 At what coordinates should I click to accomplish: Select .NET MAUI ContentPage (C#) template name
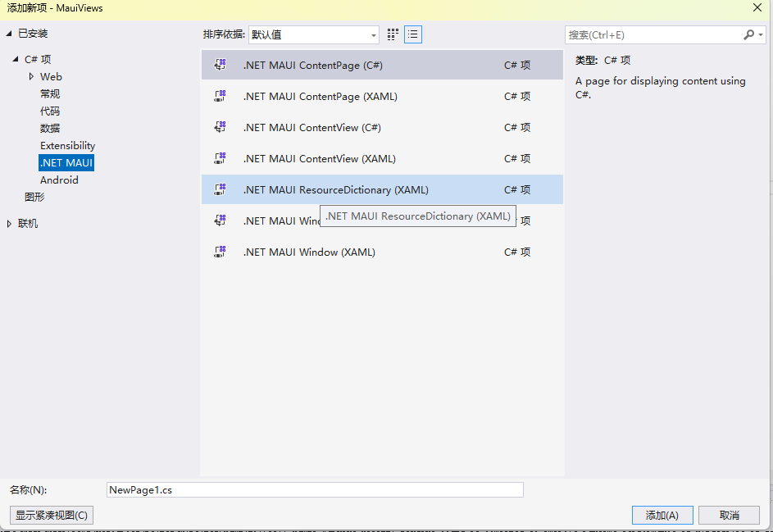pyautogui.click(x=312, y=65)
